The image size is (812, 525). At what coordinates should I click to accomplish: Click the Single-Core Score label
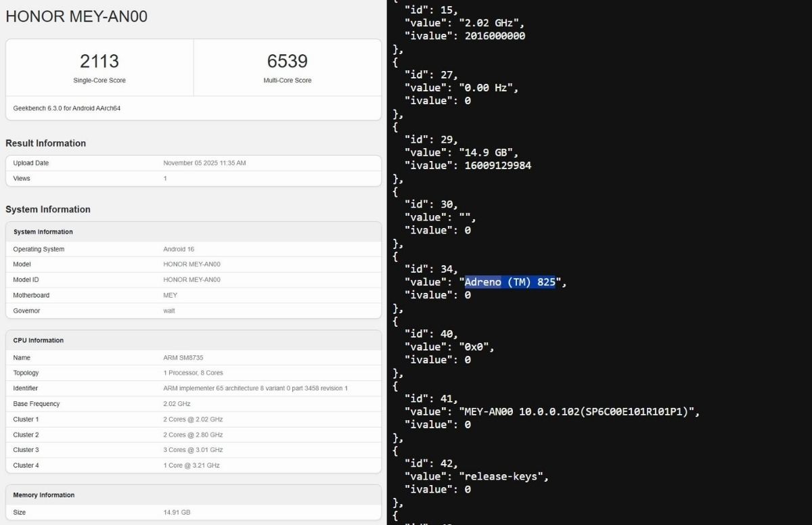pos(99,81)
